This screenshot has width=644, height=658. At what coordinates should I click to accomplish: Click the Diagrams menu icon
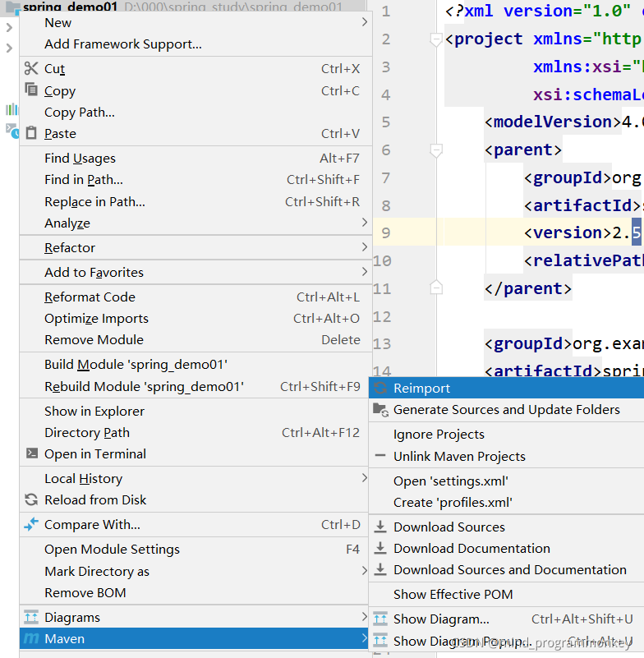31,616
